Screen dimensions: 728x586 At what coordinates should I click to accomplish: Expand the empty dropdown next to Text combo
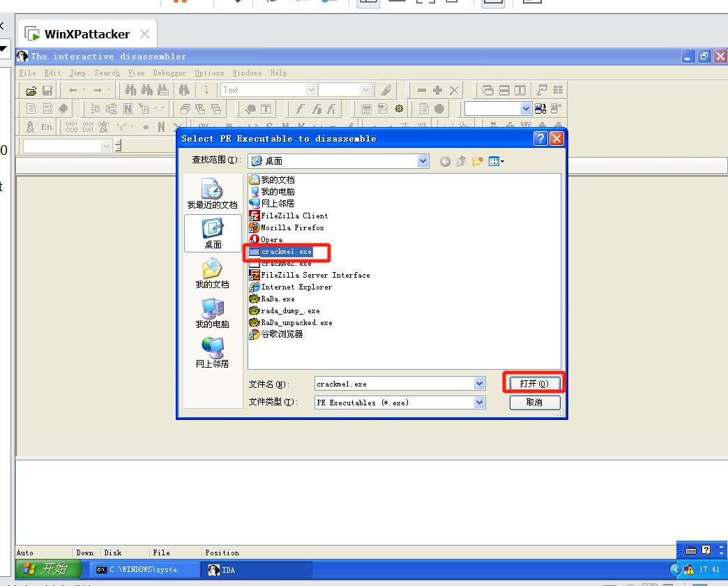click(x=366, y=89)
